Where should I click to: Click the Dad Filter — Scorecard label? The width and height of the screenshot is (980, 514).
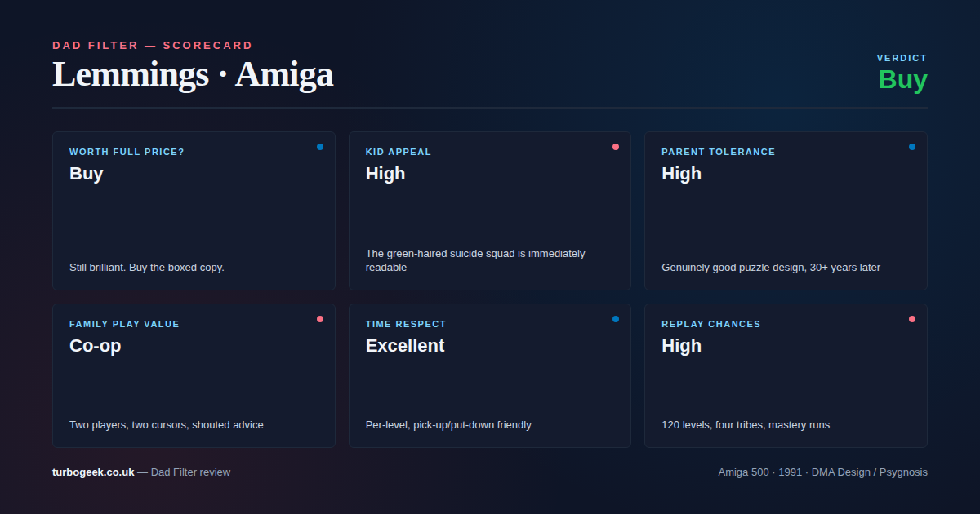[153, 46]
